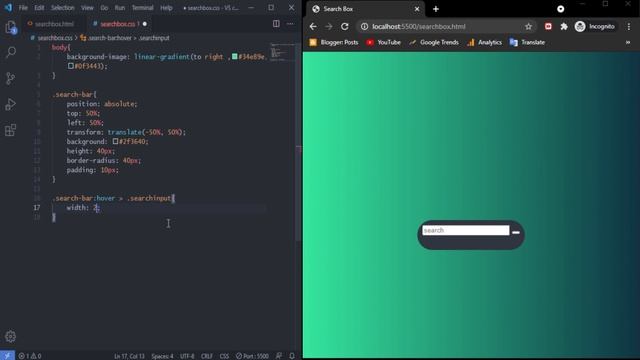The image size is (640, 360).
Task: Open the notifications bell in status bar
Action: (292, 356)
